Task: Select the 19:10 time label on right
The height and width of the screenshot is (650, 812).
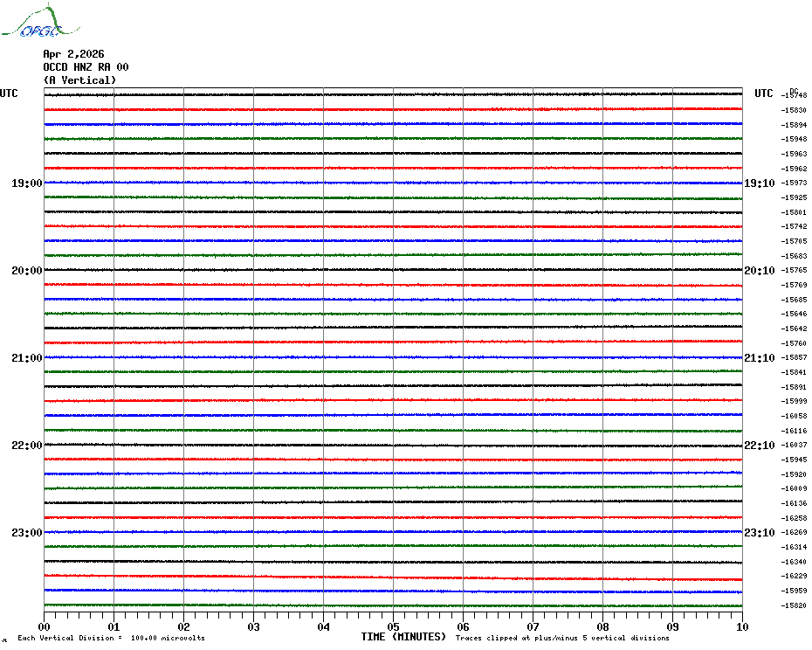Action: pos(759,183)
